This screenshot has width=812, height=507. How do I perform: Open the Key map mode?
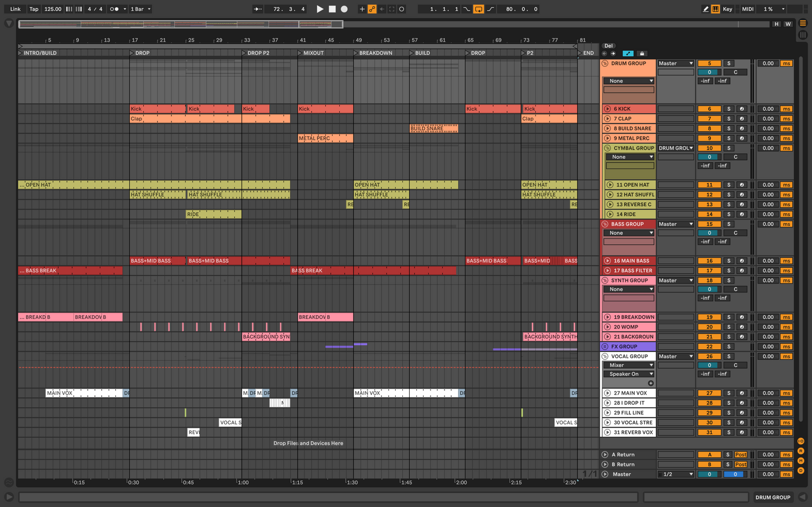pyautogui.click(x=727, y=9)
